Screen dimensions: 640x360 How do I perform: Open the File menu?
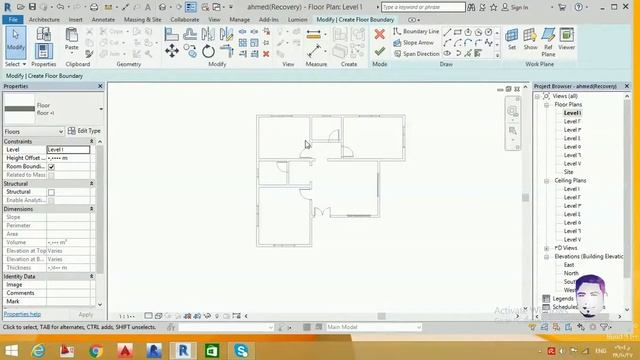coord(13,20)
